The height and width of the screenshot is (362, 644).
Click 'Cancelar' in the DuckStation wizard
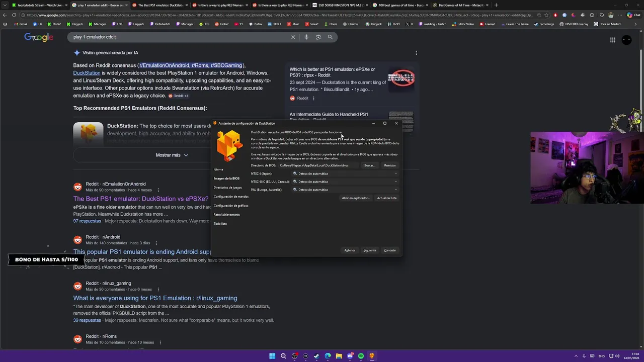[x=390, y=250]
